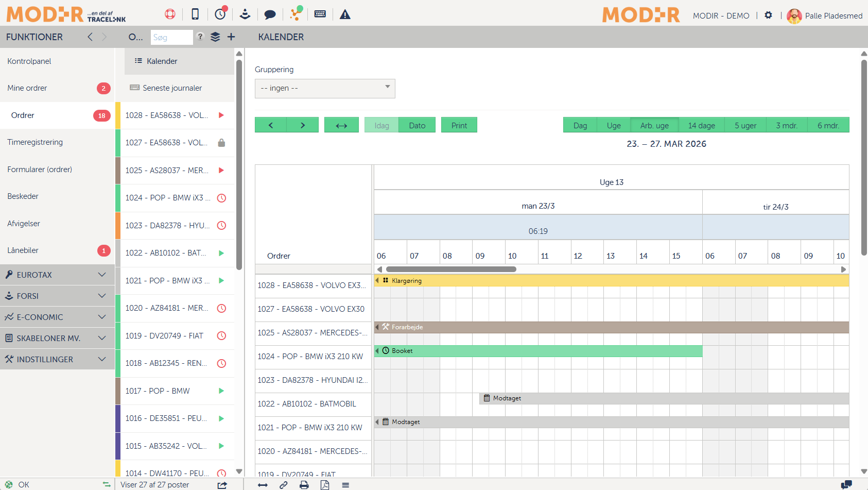Click the mobile phone icon in top toolbar

point(195,14)
